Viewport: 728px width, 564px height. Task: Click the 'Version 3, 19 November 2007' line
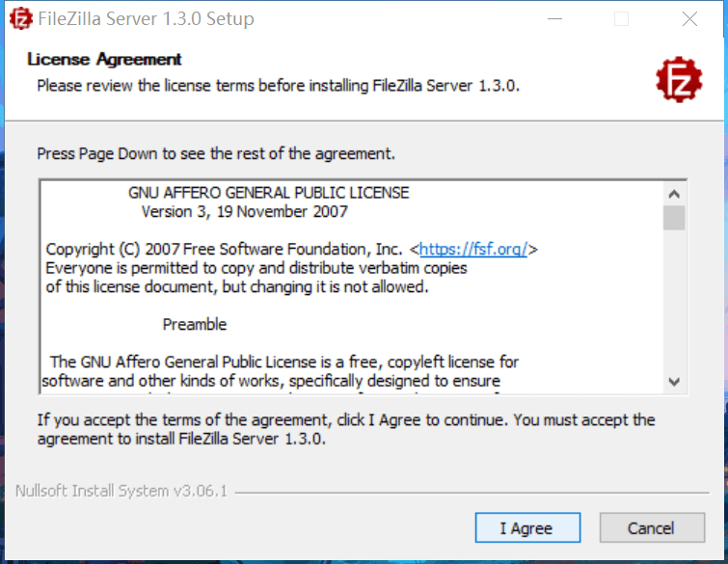pos(245,212)
